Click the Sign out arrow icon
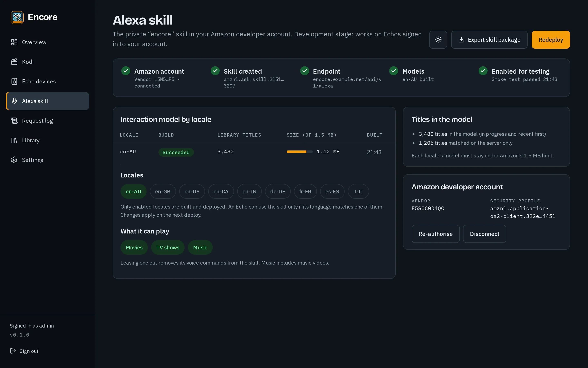The height and width of the screenshot is (368, 588). tap(13, 351)
